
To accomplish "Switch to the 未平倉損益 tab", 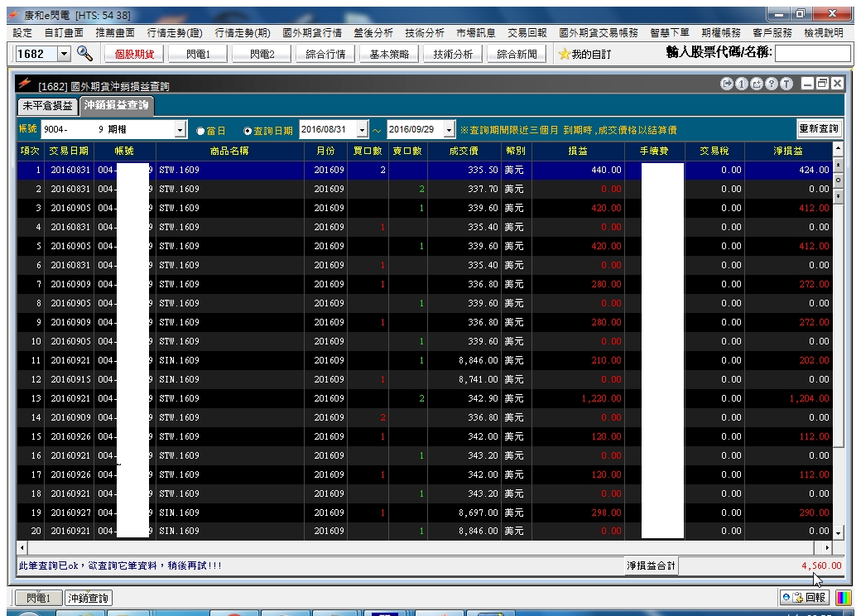I will pos(47,105).
